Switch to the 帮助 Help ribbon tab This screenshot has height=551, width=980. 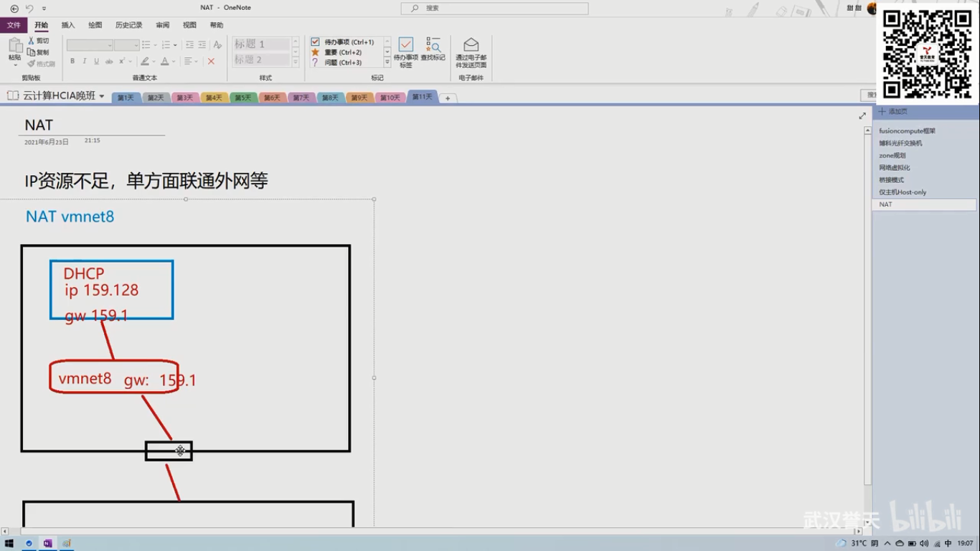(217, 25)
